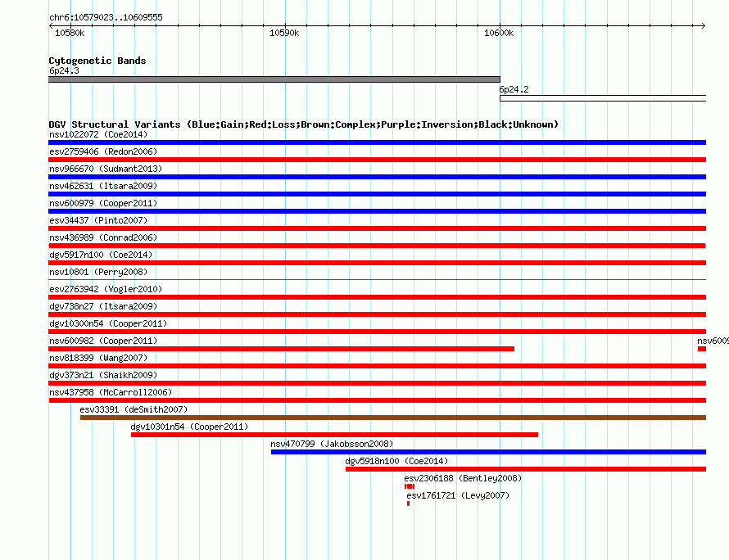Click the chr6:10579023..10609555 coordinate label
The image size is (729, 560).
pos(106,17)
